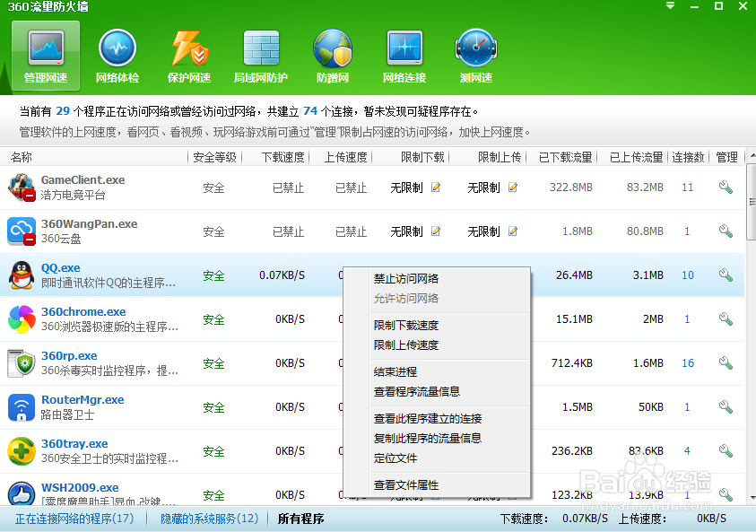Click the 74 connections count

(310, 111)
